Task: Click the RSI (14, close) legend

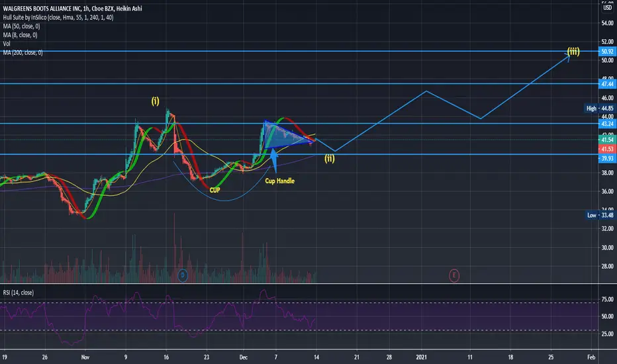Action: 19,293
